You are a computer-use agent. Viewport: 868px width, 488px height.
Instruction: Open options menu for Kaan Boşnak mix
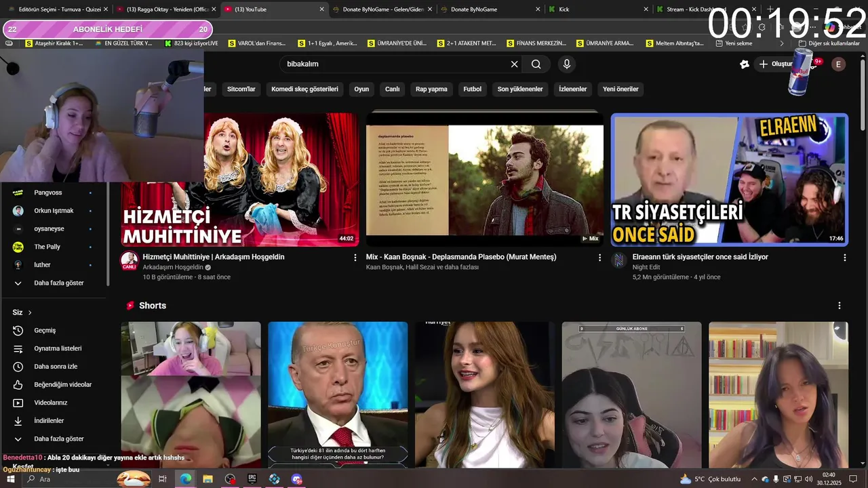click(599, 258)
